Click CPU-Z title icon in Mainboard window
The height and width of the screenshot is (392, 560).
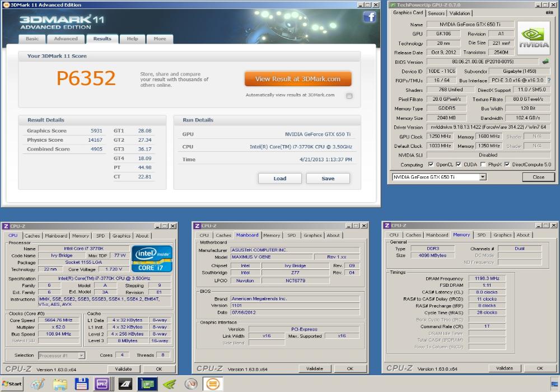(197, 226)
